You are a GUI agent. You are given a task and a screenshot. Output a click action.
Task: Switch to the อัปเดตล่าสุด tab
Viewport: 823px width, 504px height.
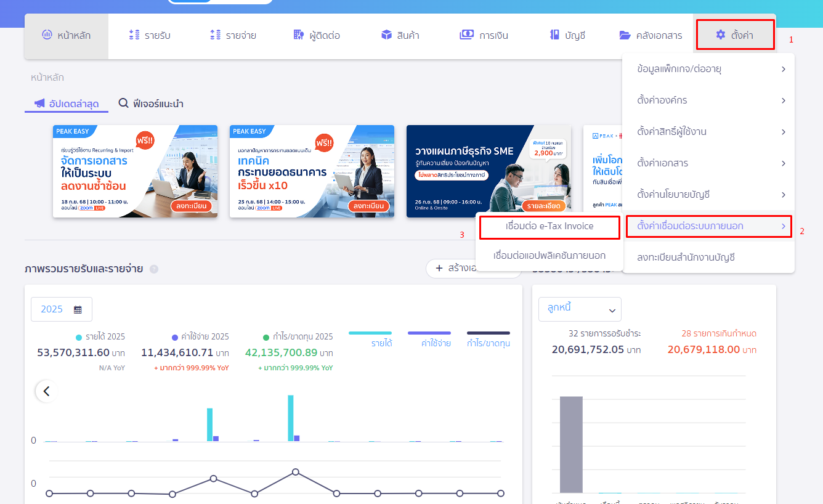pyautogui.click(x=67, y=104)
